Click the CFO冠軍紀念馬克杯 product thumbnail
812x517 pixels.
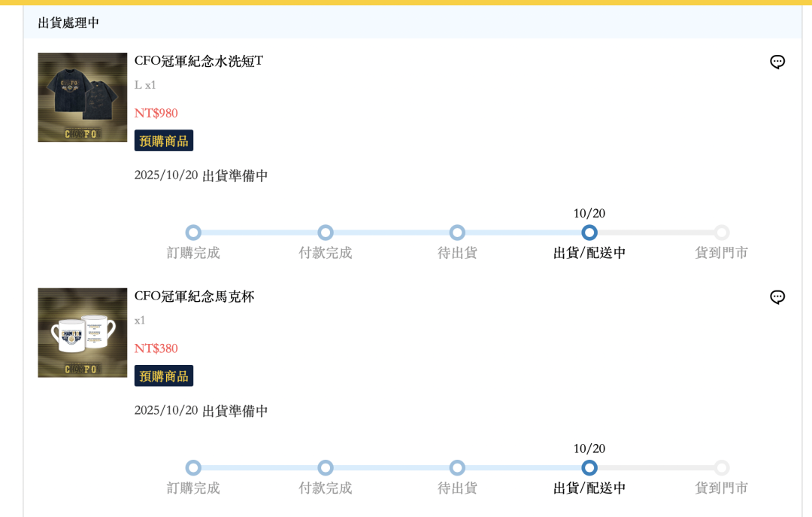(83, 333)
